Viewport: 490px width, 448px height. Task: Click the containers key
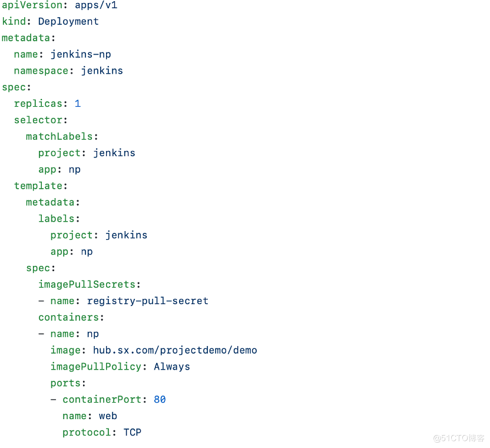[68, 317]
